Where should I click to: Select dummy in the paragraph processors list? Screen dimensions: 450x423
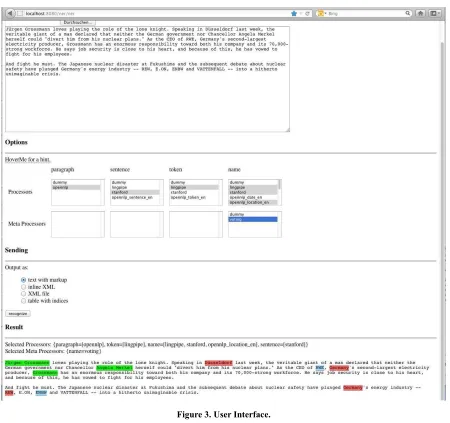click(x=76, y=182)
